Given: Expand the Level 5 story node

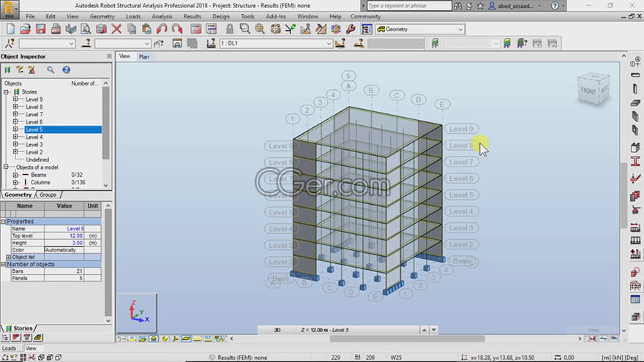Looking at the screenshot, I should pos(15,129).
